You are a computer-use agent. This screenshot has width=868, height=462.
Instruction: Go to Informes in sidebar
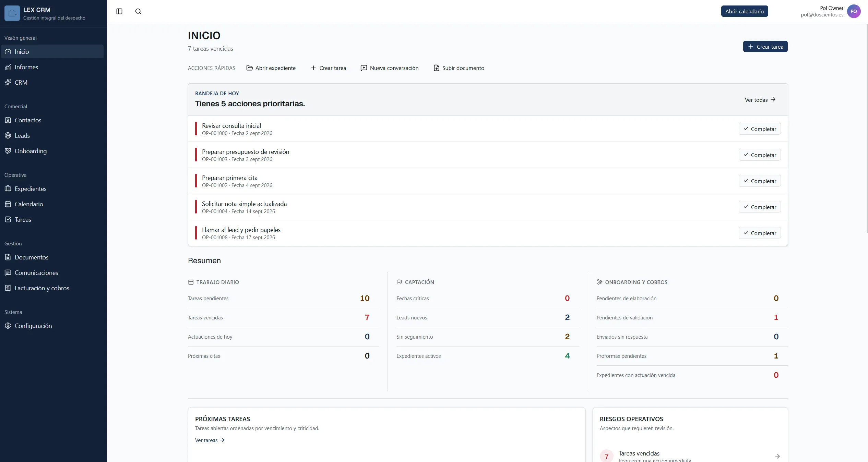click(52, 67)
